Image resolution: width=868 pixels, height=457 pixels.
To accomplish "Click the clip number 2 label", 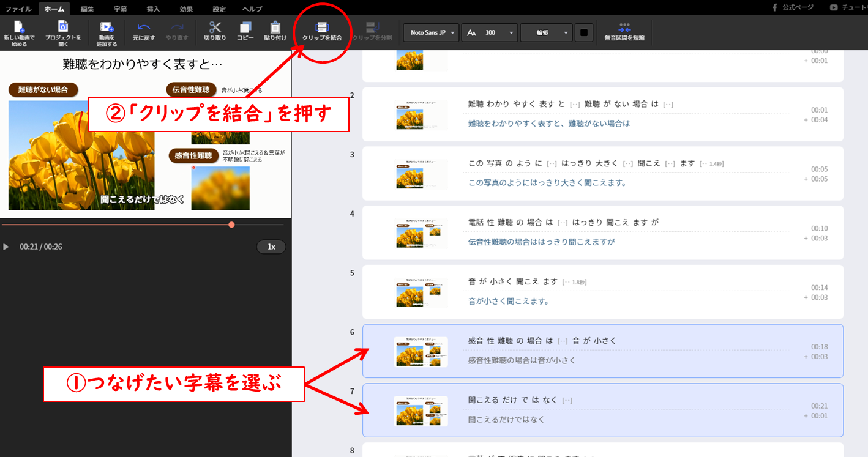I will 352,95.
